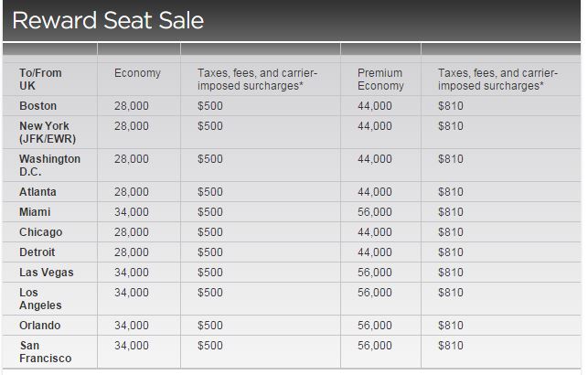Click the Las Vegas row label
This screenshot has height=375, width=588.
(46, 273)
